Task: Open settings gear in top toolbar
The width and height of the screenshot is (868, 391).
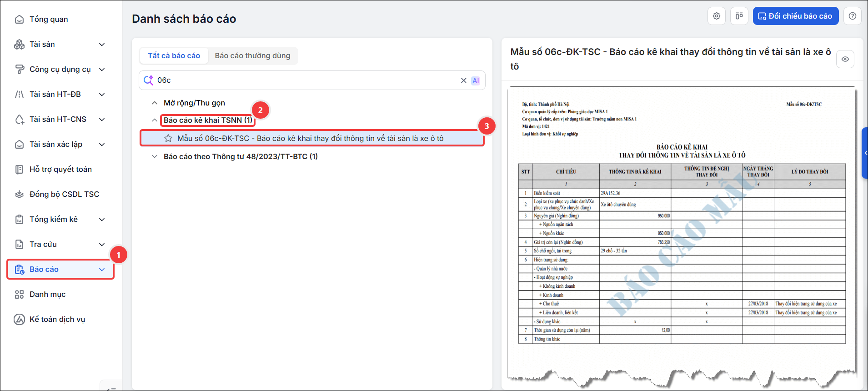Action: [x=717, y=16]
